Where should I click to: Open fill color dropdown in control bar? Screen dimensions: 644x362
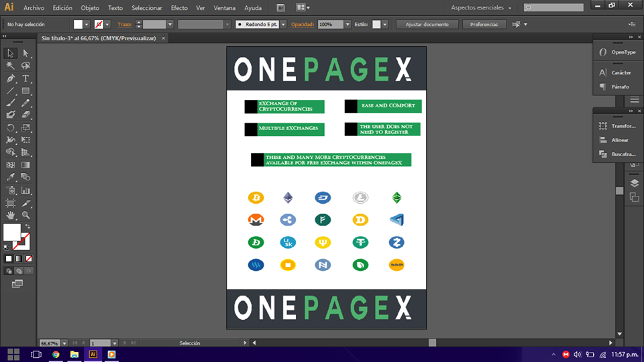tap(87, 25)
